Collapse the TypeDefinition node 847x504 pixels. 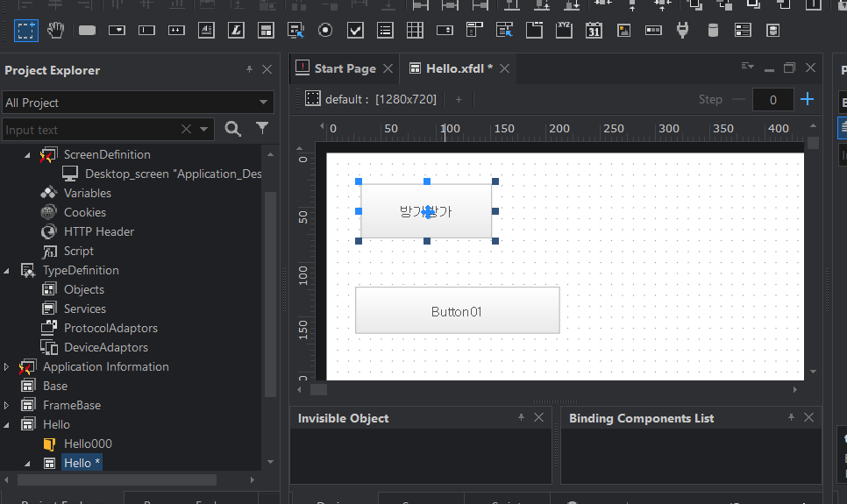pos(6,271)
